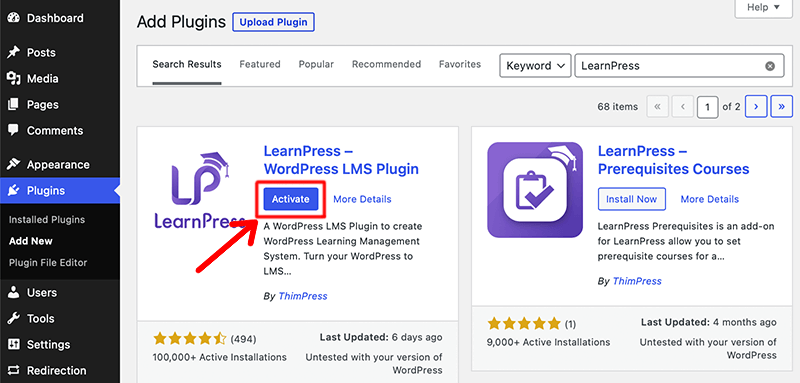Click "Last Updated: 6 days ago" text

pyautogui.click(x=381, y=338)
